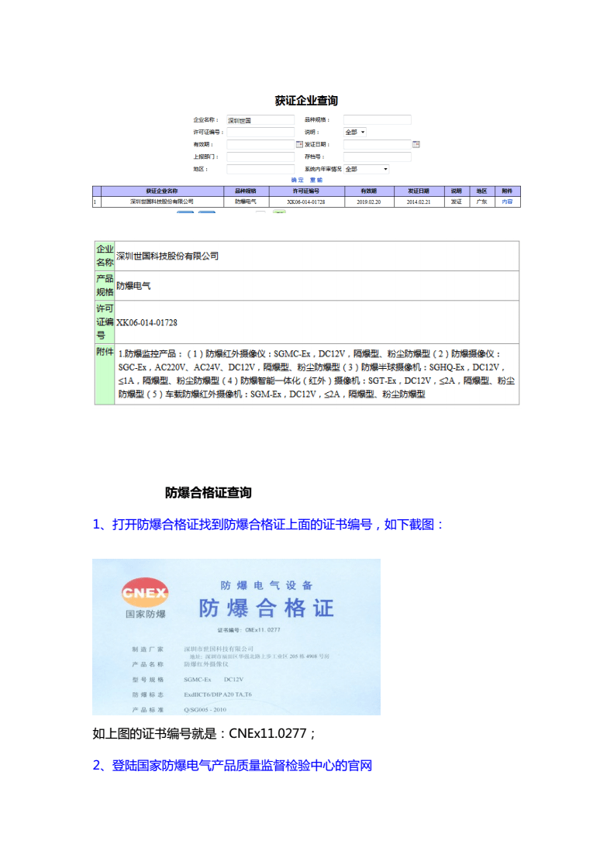Click the CNEX logo on the certificate
The image size is (614, 868).
[x=145, y=592]
